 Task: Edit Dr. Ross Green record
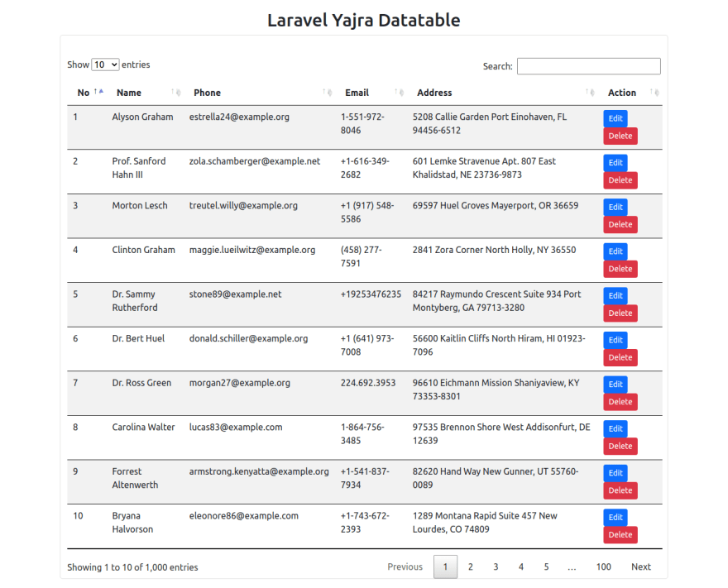coord(615,385)
